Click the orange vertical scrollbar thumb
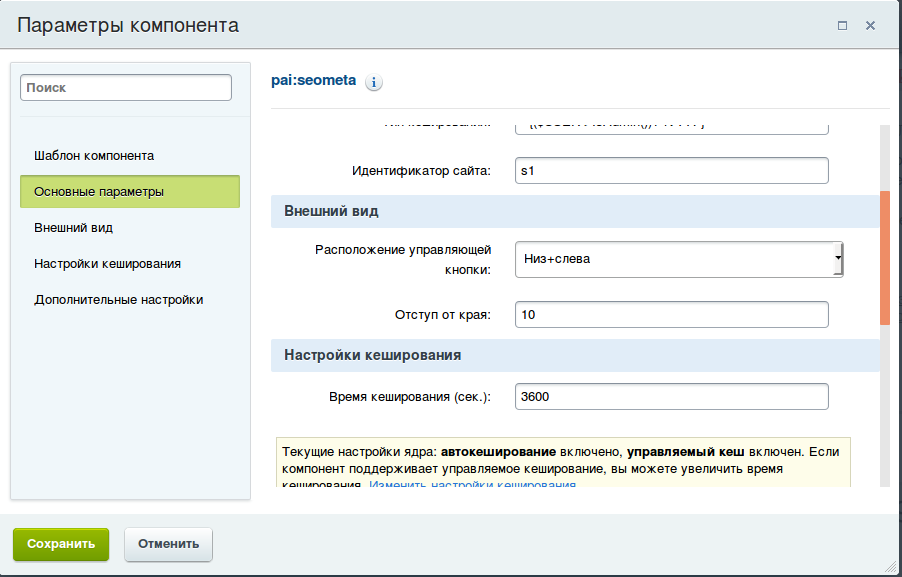Screen dimensions: 902x577 click(x=884, y=257)
